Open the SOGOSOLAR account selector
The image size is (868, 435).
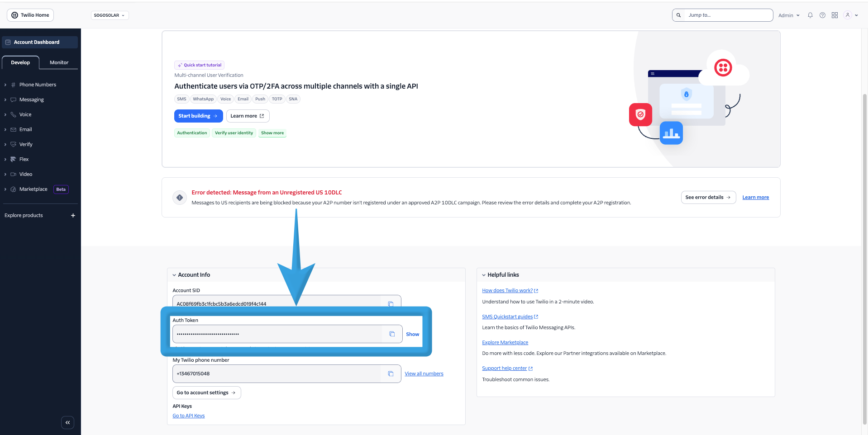coord(110,15)
